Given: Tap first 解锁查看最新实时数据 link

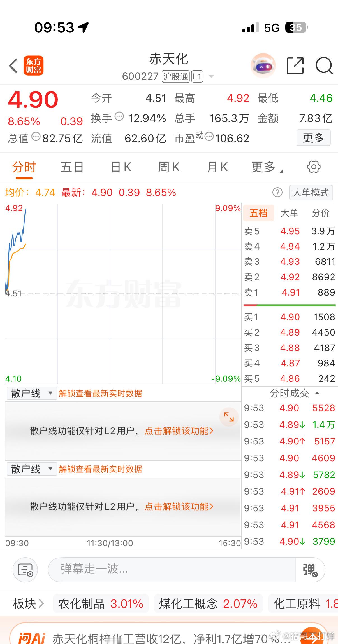Looking at the screenshot, I should pyautogui.click(x=100, y=393).
